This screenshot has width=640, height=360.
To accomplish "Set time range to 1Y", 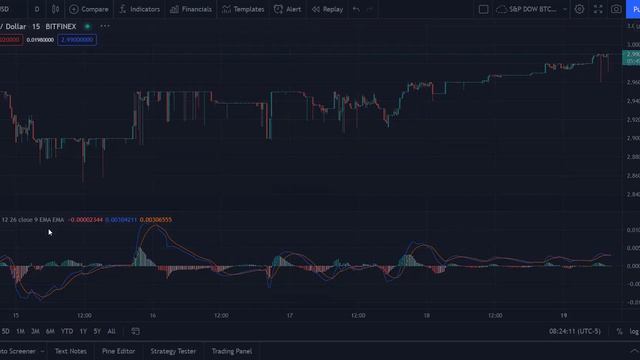I will tap(83, 331).
